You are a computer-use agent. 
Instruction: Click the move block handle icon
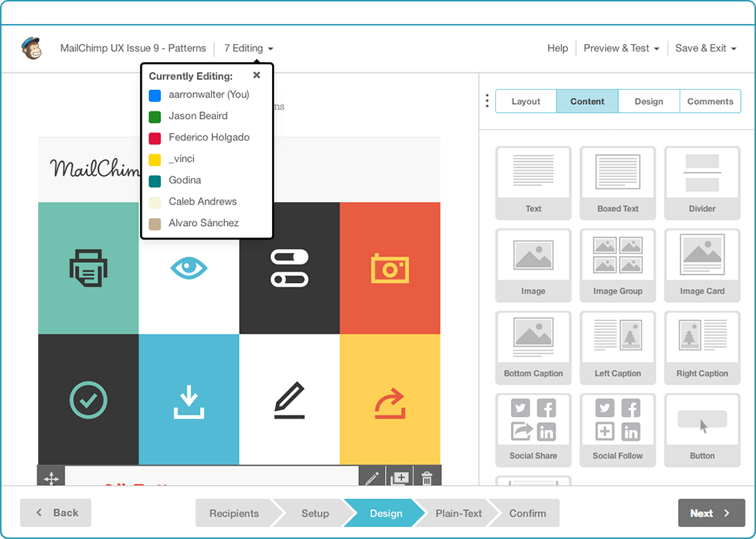(x=51, y=478)
